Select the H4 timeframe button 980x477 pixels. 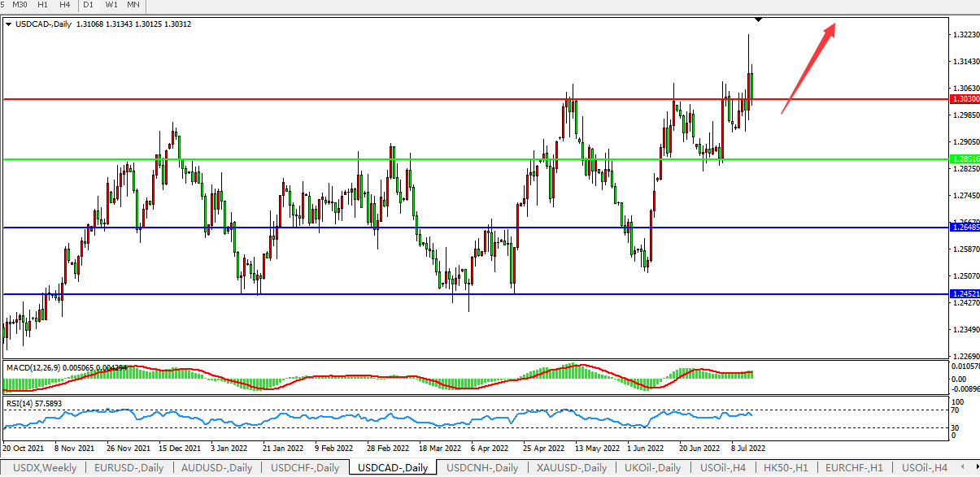(x=65, y=5)
